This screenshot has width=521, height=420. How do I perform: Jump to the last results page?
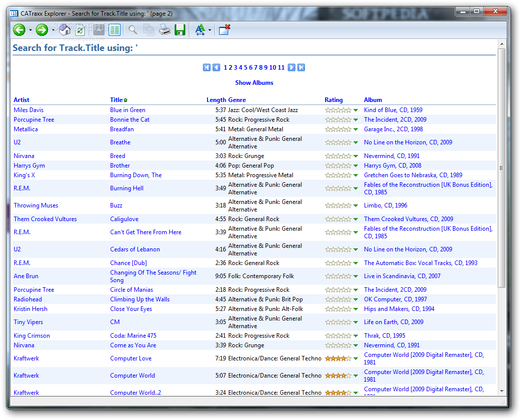tap(301, 68)
